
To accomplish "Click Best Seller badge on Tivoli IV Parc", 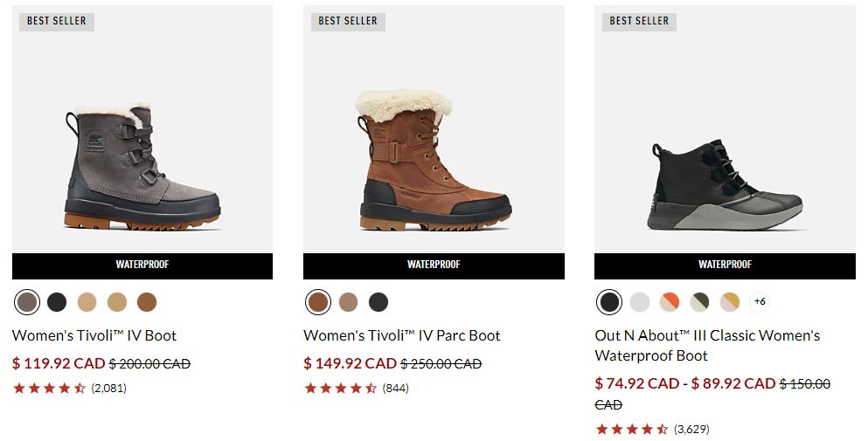I will [x=348, y=21].
